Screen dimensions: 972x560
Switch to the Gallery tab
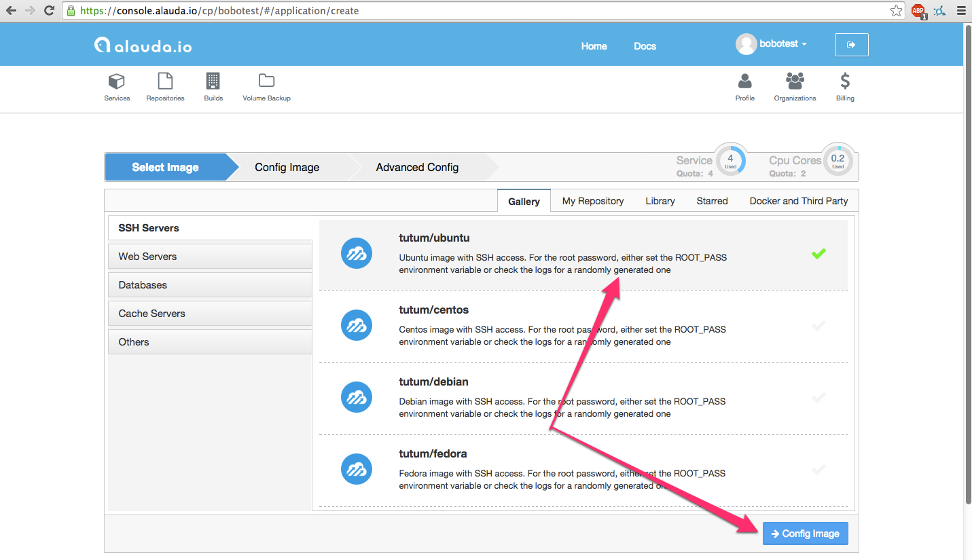pos(524,201)
